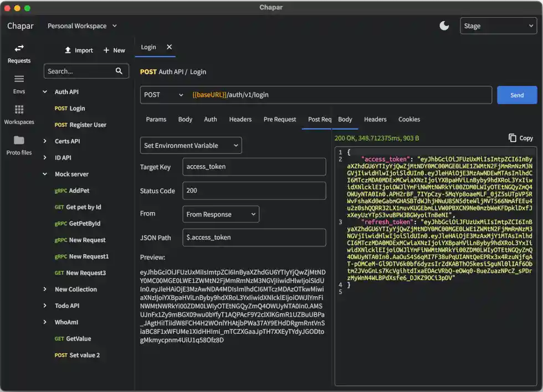Screen dimensions: 543x392
Task: Click the Import upload button
Action: (x=79, y=50)
